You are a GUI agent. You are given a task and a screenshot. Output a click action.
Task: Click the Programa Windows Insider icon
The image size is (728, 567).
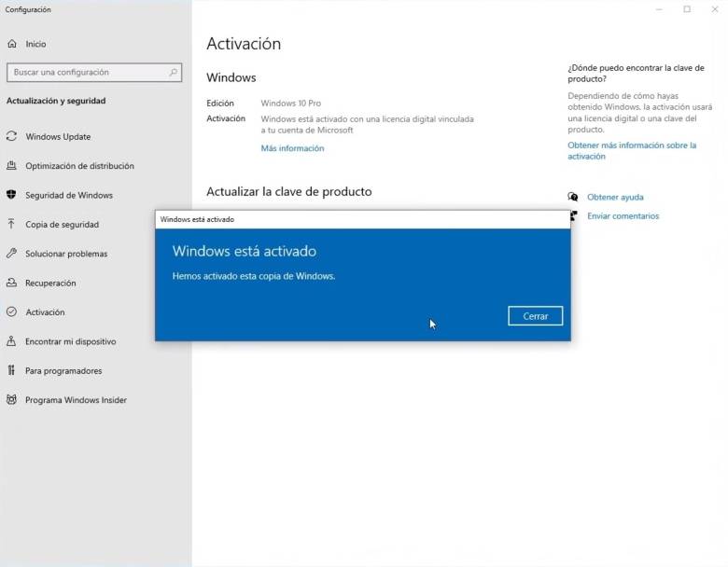(x=11, y=399)
